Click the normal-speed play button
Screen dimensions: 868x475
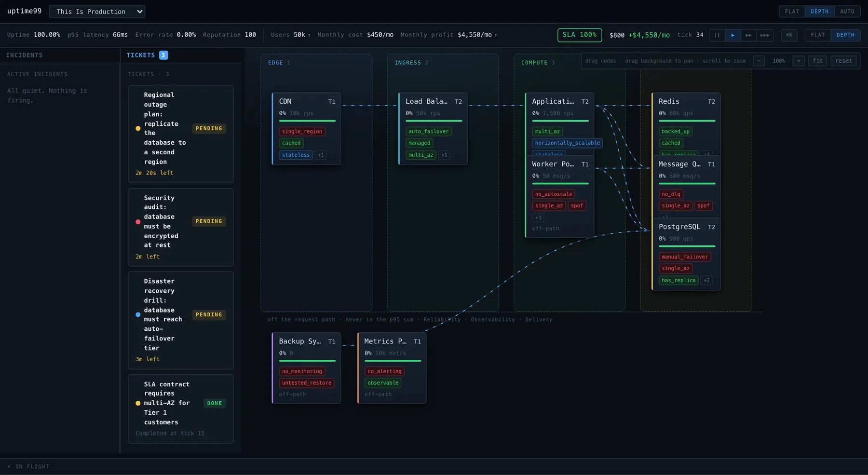pos(733,35)
